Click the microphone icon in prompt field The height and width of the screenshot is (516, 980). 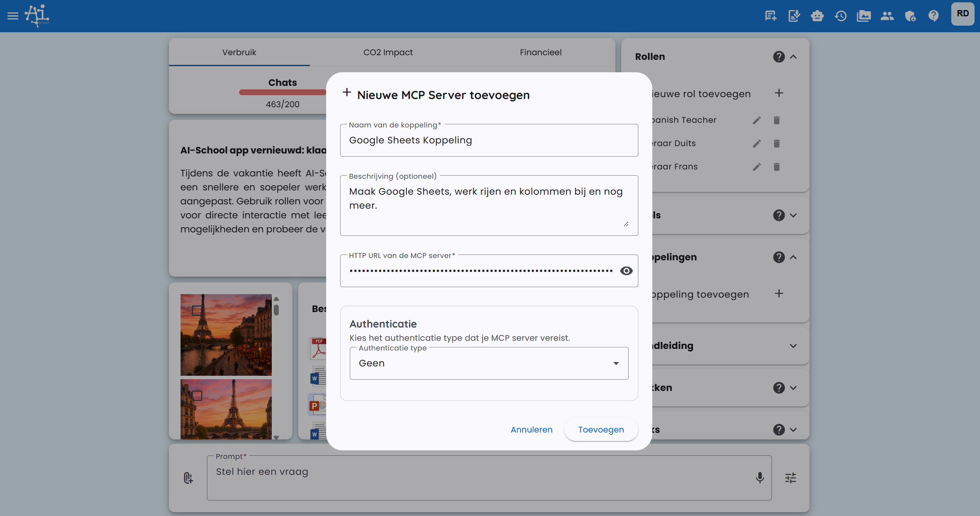click(x=760, y=478)
